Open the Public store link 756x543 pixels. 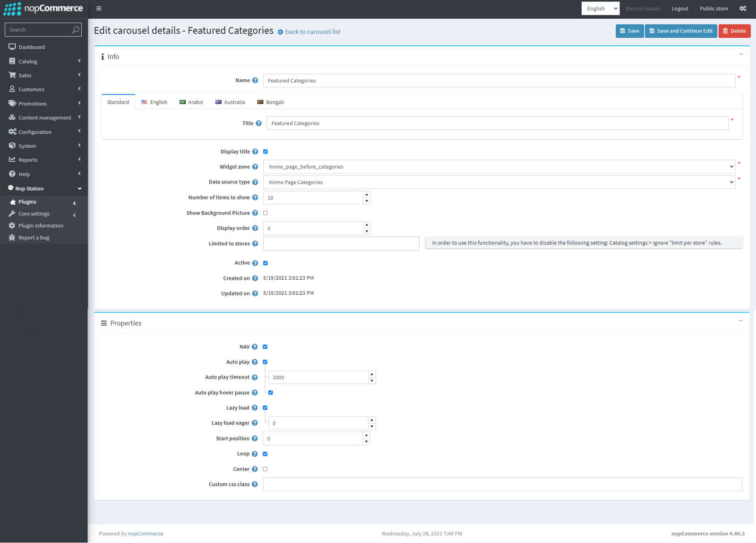point(713,9)
